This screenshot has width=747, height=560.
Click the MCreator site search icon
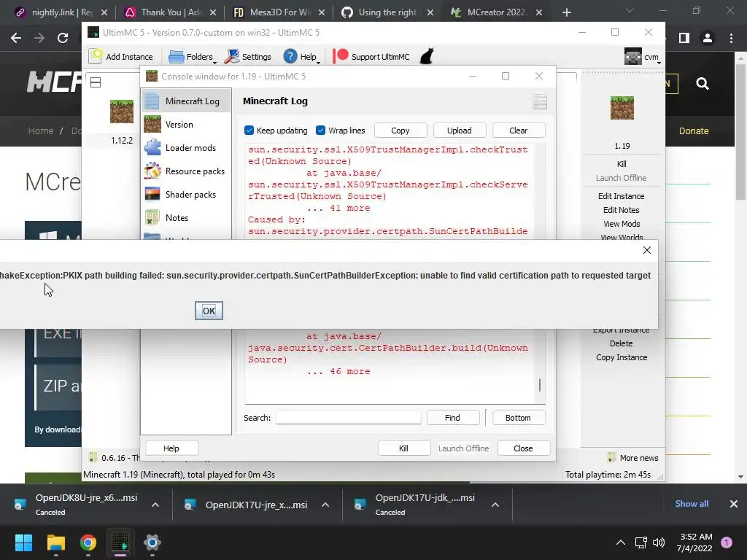point(703,84)
